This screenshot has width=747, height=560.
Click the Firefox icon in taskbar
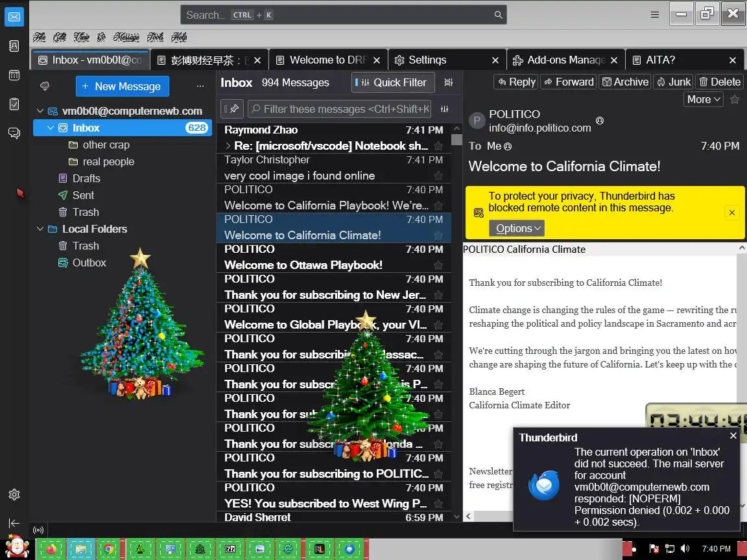point(51,549)
